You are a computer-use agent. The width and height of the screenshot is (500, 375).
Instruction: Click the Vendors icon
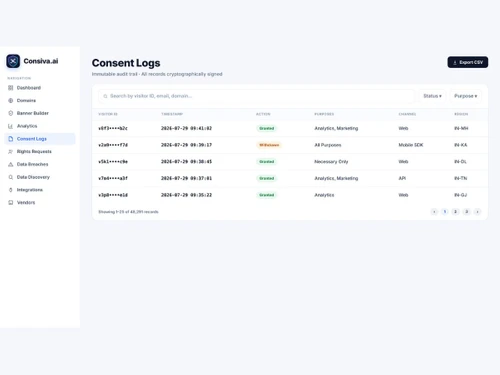click(11, 202)
